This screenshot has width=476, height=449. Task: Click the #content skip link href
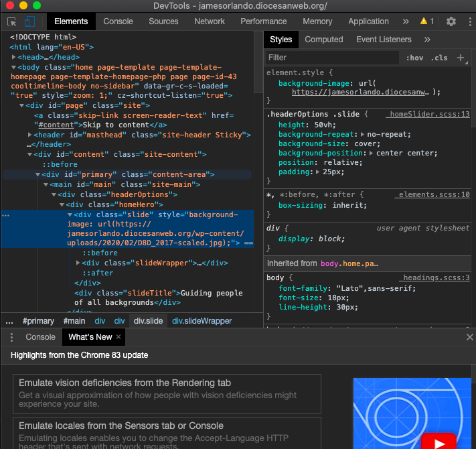click(56, 125)
